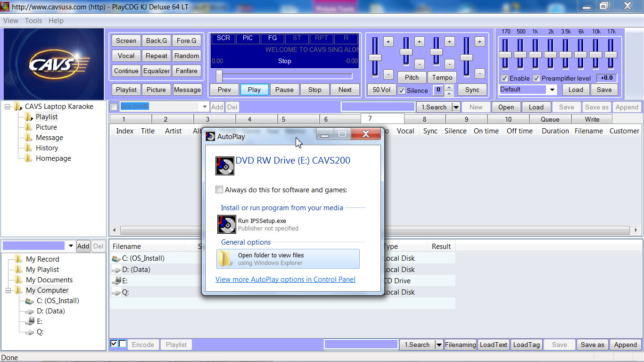Click the Filenaming button
Image resolution: width=644 pixels, height=362 pixels.
click(x=461, y=345)
